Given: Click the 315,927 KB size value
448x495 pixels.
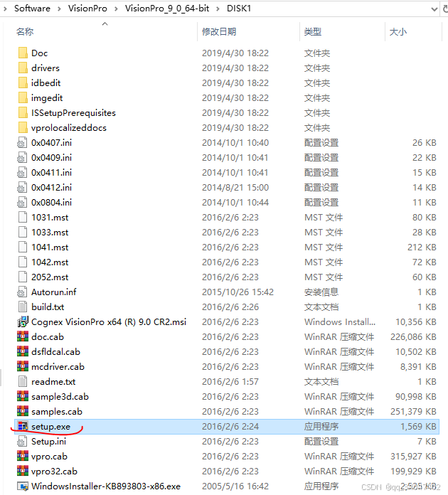Looking at the screenshot, I should 413,456.
